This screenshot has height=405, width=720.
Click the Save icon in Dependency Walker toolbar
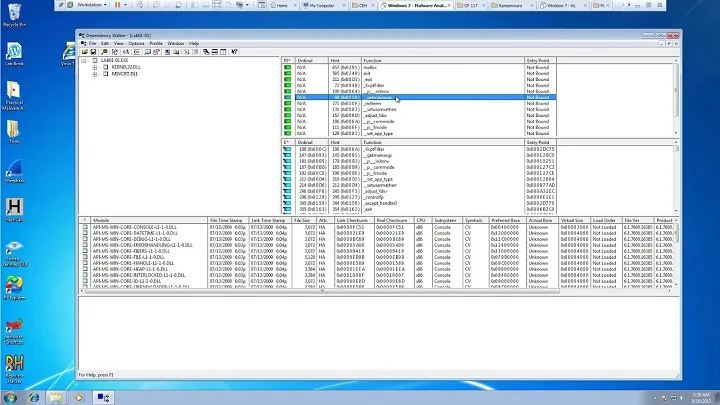[x=92, y=51]
